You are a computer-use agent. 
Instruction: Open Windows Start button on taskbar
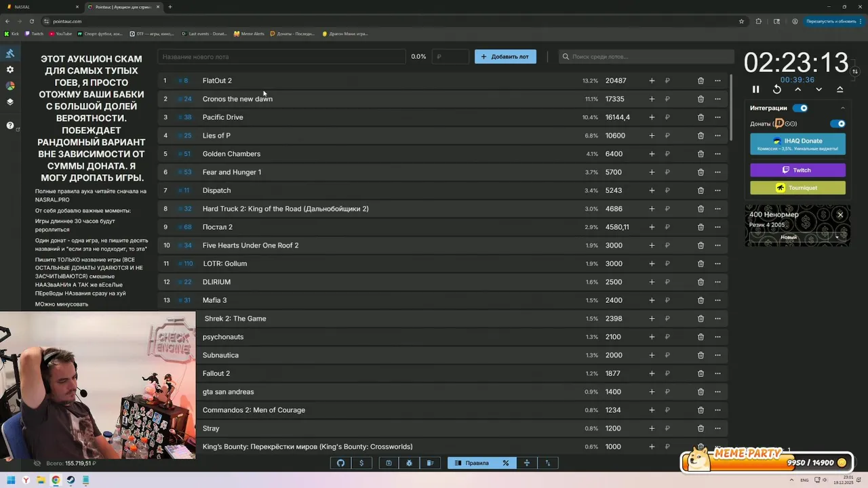point(11,481)
